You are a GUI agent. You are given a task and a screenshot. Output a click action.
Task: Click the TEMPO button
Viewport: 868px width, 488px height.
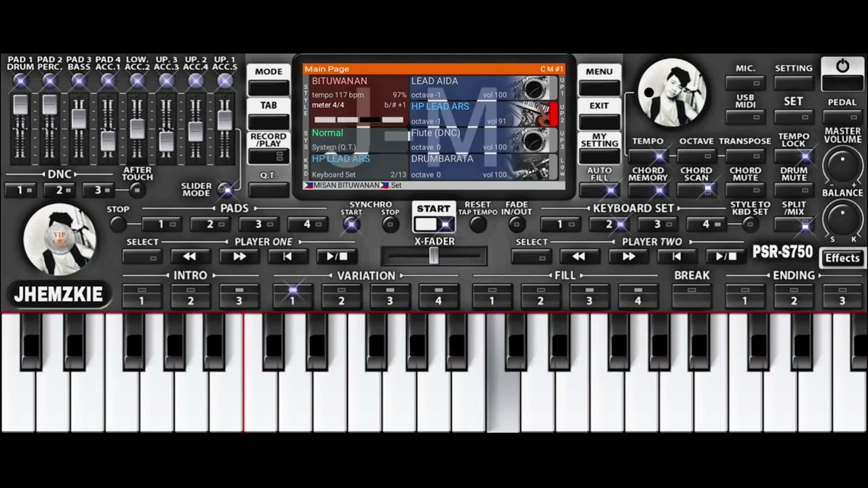click(x=648, y=157)
